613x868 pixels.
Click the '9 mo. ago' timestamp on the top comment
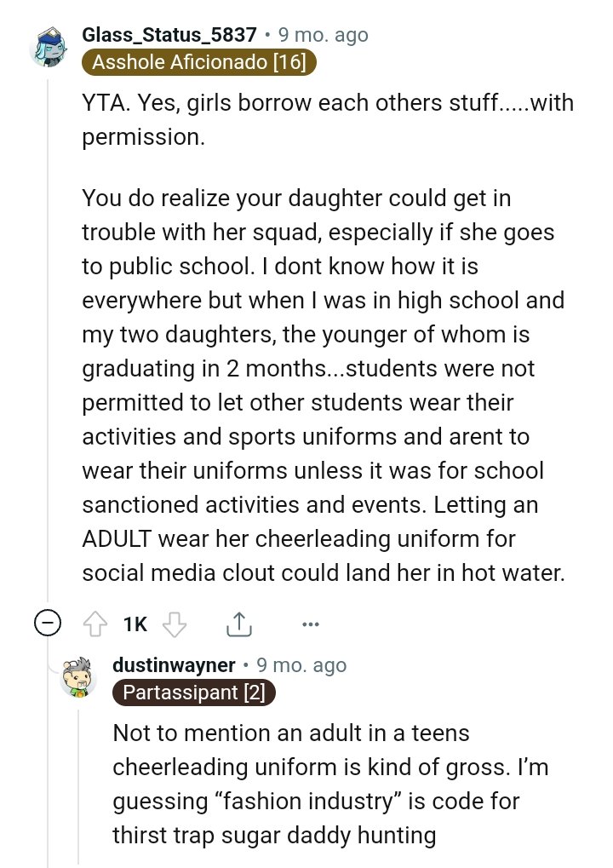pyautogui.click(x=322, y=34)
